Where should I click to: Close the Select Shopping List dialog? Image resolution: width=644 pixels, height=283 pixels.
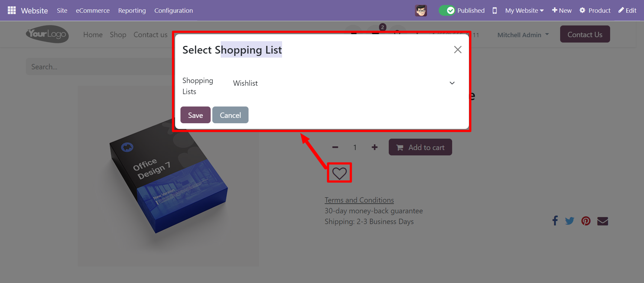458,50
